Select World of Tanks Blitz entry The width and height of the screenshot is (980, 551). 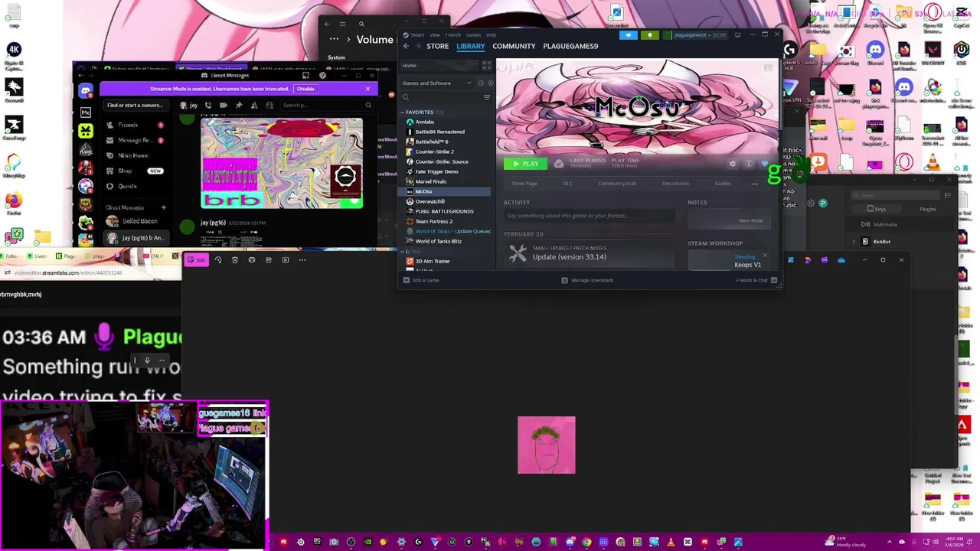438,241
